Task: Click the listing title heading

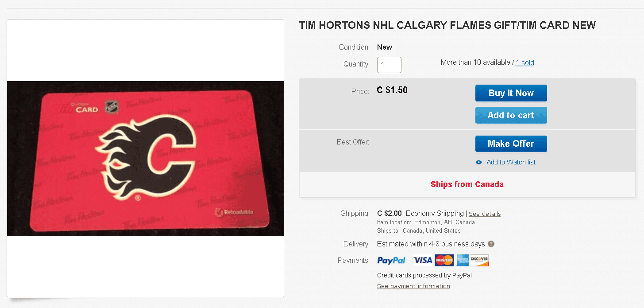Action: click(x=447, y=25)
